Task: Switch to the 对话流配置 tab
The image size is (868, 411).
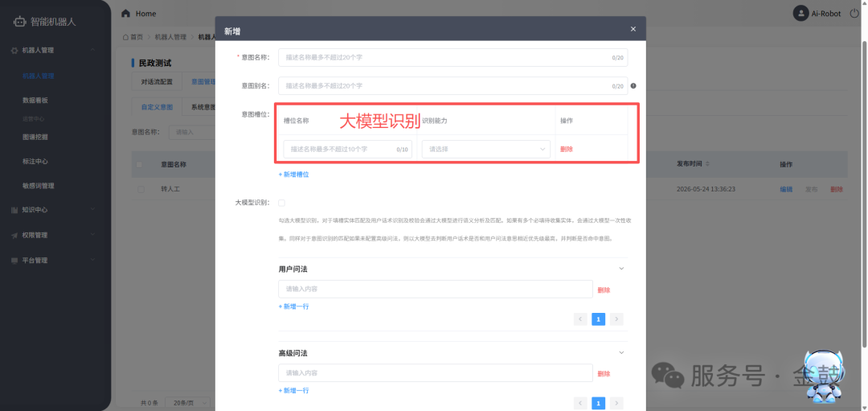Action: [x=157, y=81]
